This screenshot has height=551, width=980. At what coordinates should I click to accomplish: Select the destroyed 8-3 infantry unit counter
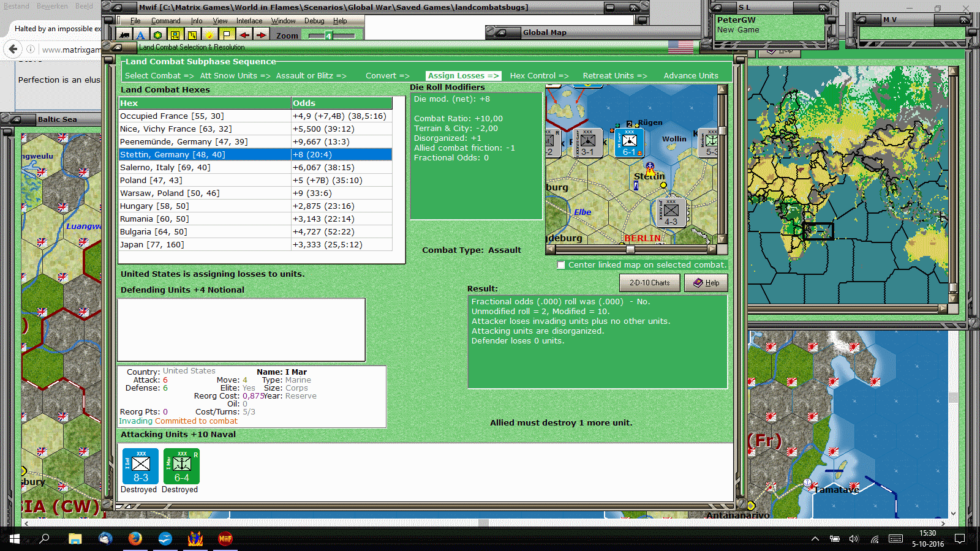pos(141,467)
